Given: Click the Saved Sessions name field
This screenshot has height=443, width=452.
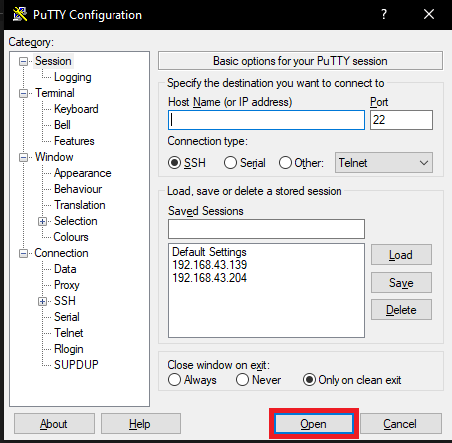Looking at the screenshot, I should tap(266, 229).
